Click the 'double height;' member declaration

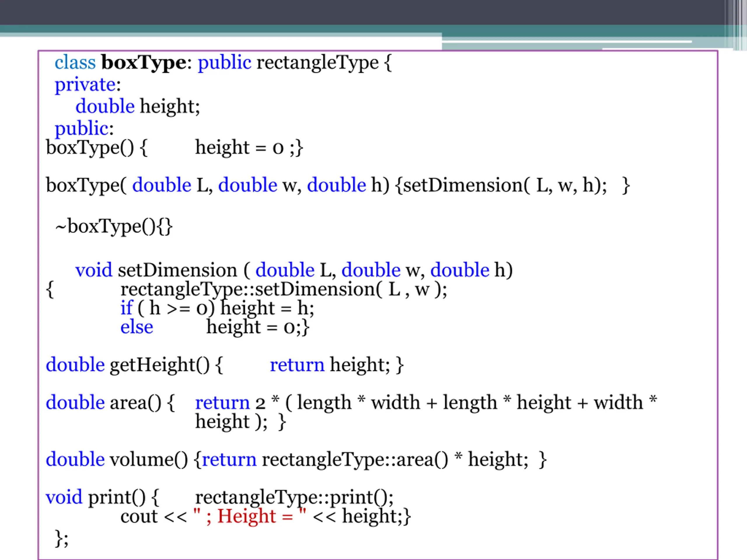137,107
